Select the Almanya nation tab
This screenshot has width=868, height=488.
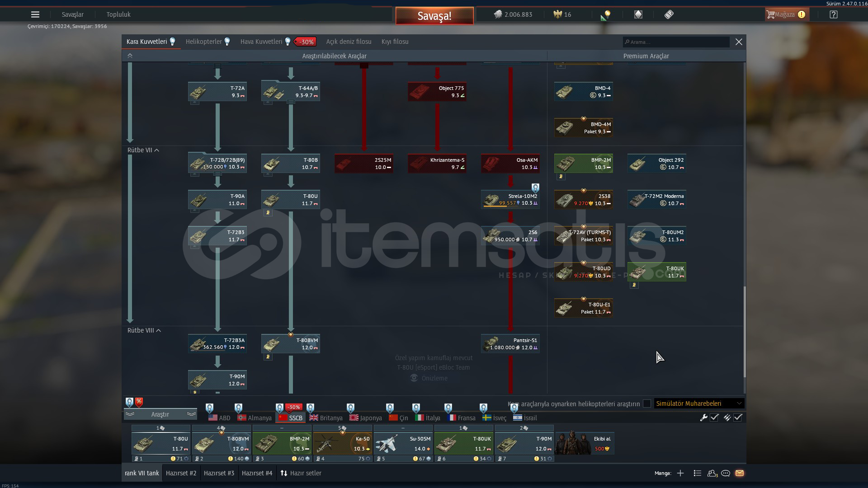tap(255, 418)
